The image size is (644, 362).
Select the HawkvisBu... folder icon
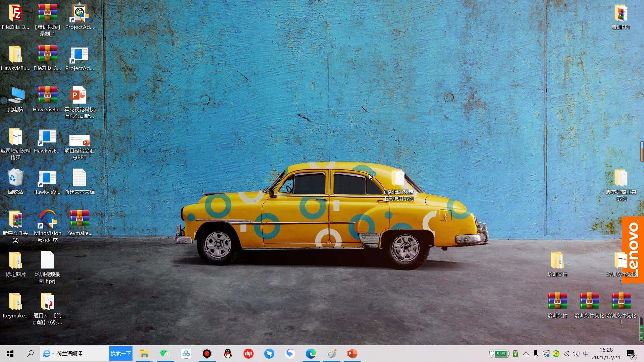tap(15, 55)
